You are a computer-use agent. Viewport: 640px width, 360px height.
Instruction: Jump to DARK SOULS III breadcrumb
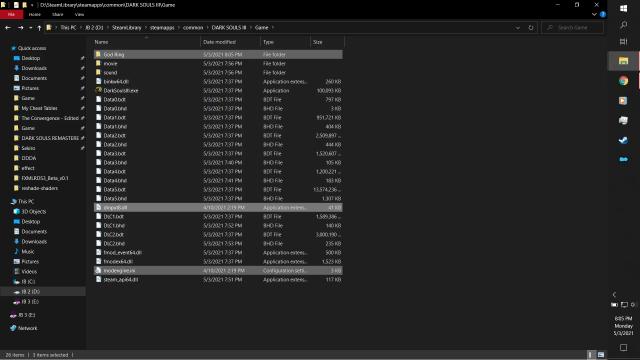point(229,28)
